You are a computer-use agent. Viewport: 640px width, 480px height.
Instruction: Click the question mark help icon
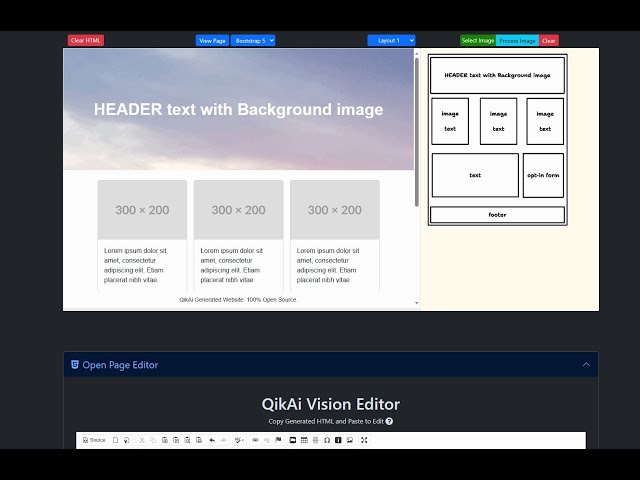pyautogui.click(x=389, y=421)
